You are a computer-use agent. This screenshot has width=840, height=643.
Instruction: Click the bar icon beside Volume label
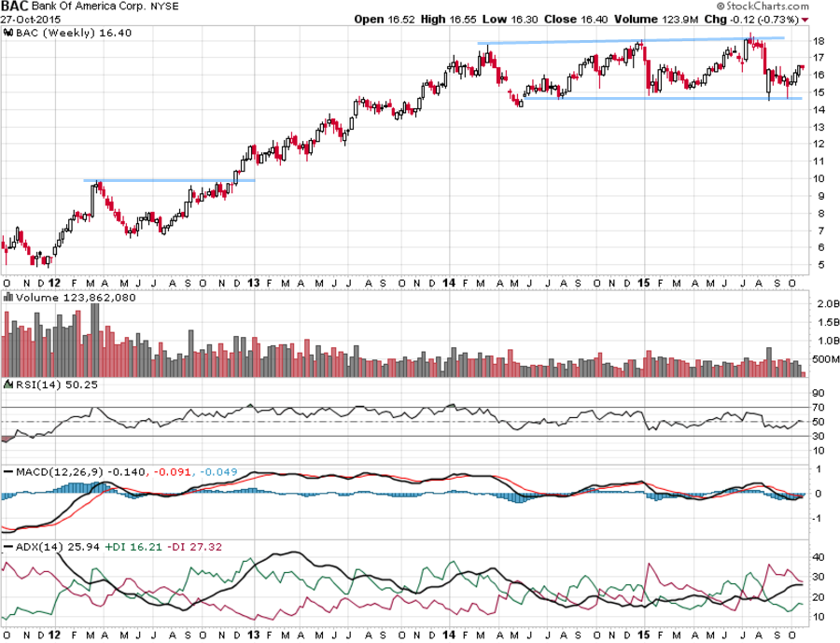(x=8, y=297)
